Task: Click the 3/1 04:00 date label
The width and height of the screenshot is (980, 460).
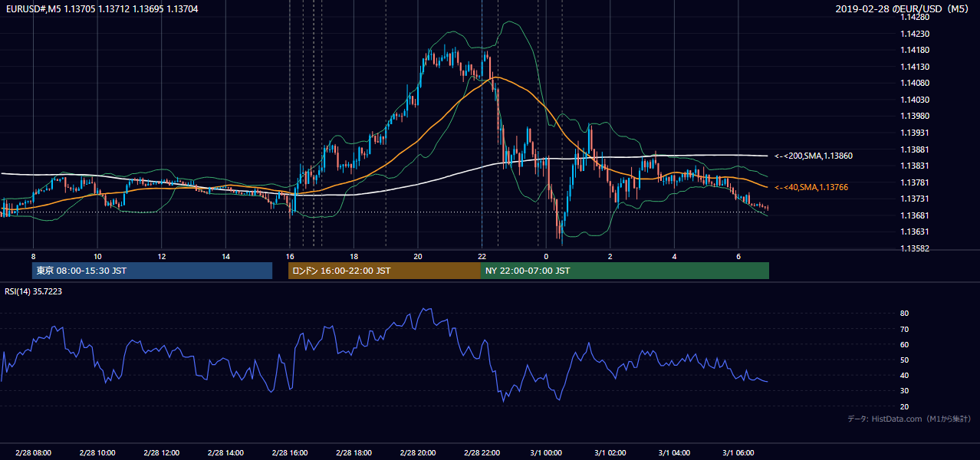Action: [x=674, y=452]
